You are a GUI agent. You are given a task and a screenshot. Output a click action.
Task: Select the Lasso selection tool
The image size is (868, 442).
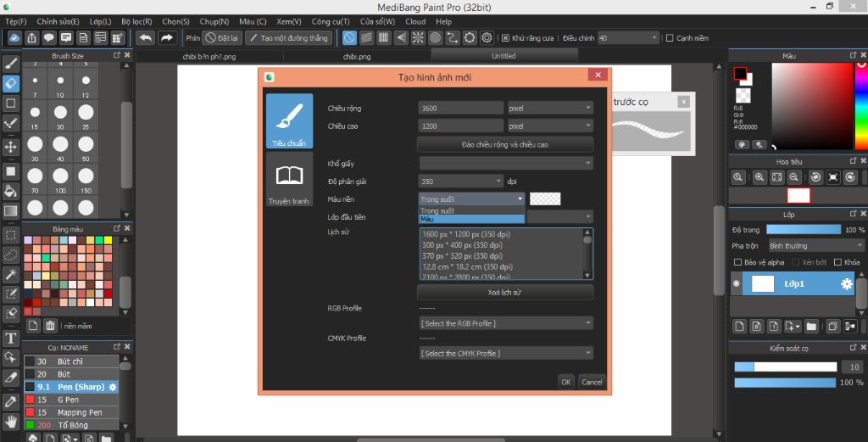tap(10, 255)
